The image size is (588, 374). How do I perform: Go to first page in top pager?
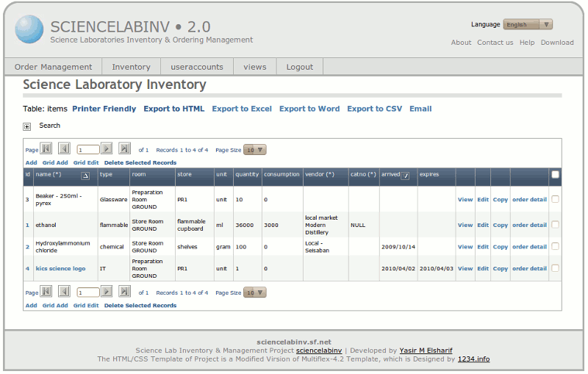point(46,148)
